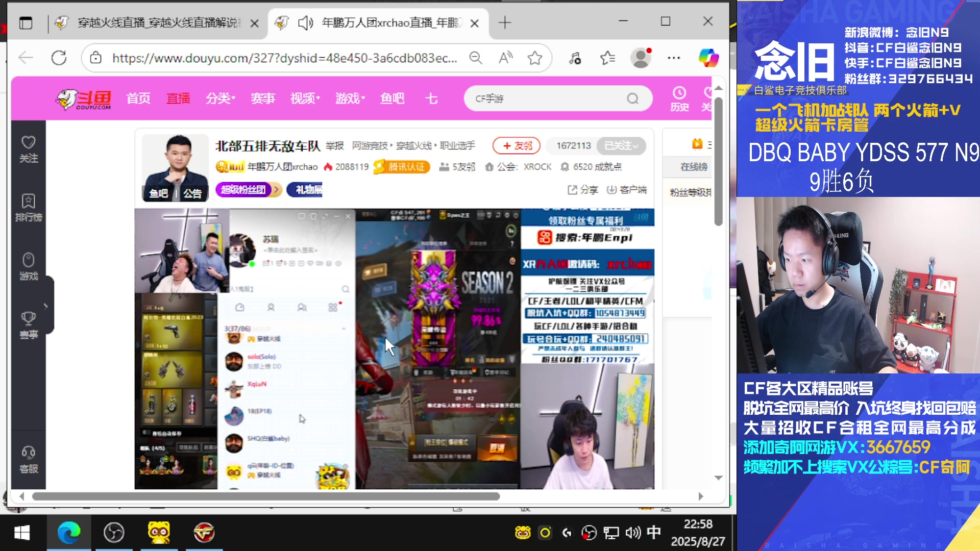Open the tab actions menu icon
Viewport: 980px width, 551px height.
[x=26, y=23]
